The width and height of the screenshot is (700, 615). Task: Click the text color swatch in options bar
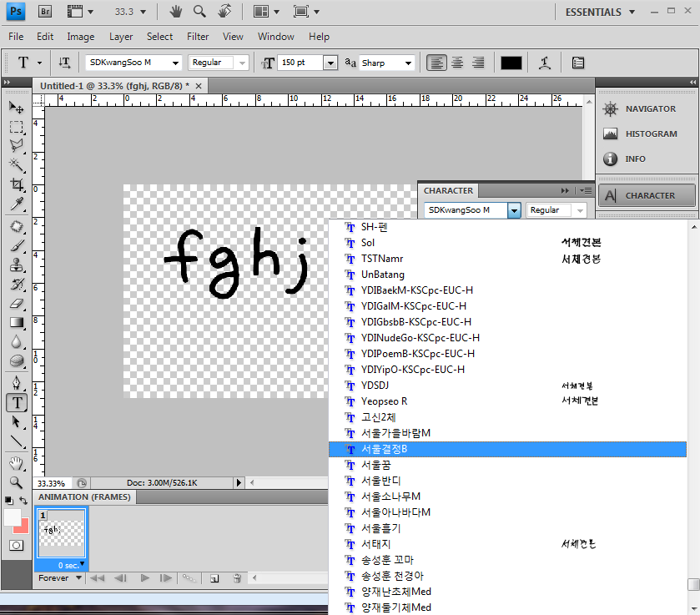[511, 63]
